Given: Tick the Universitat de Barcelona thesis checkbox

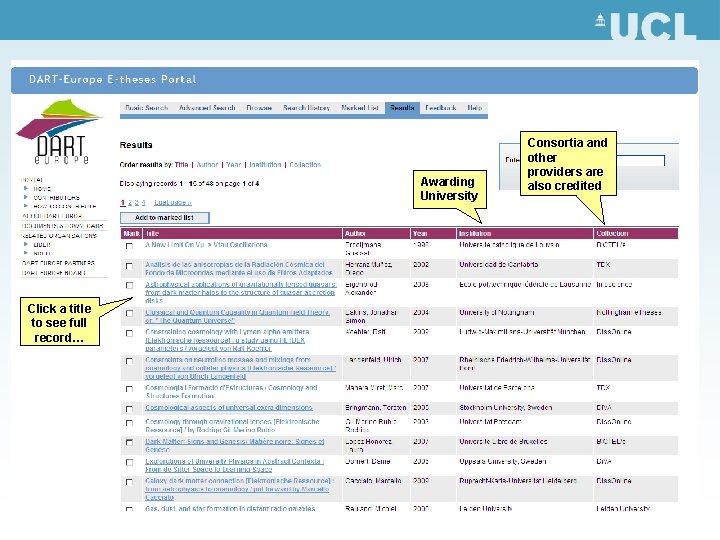Looking at the screenshot, I should pyautogui.click(x=129, y=389).
